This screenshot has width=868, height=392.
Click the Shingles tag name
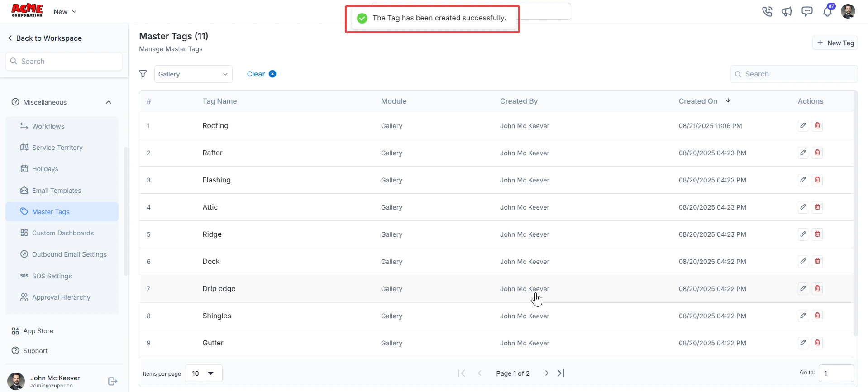tap(217, 316)
